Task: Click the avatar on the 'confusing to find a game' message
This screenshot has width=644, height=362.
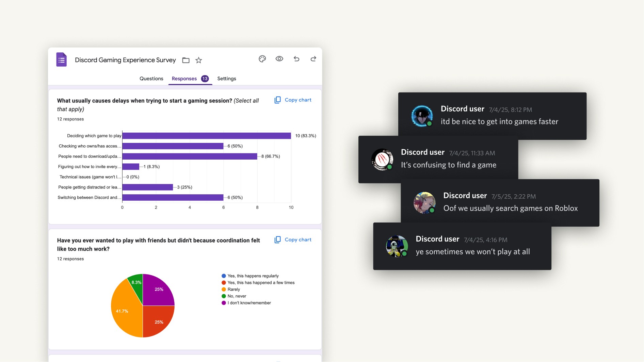Action: (382, 159)
